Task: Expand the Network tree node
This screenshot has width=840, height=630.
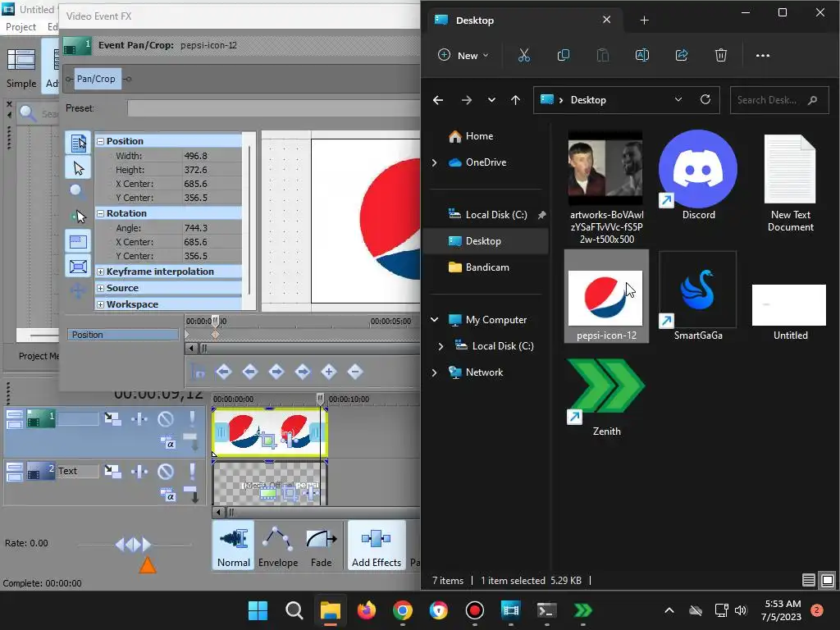Action: [x=435, y=372]
